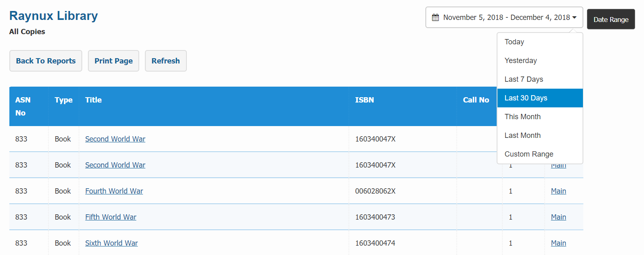Select Today from the date menu
The image size is (644, 255).
coord(540,42)
